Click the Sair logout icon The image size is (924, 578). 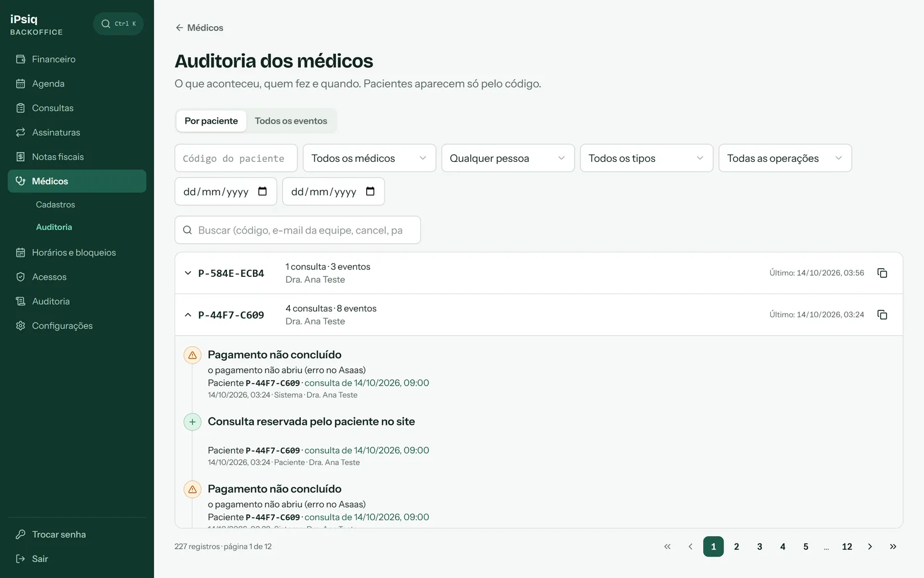21,558
